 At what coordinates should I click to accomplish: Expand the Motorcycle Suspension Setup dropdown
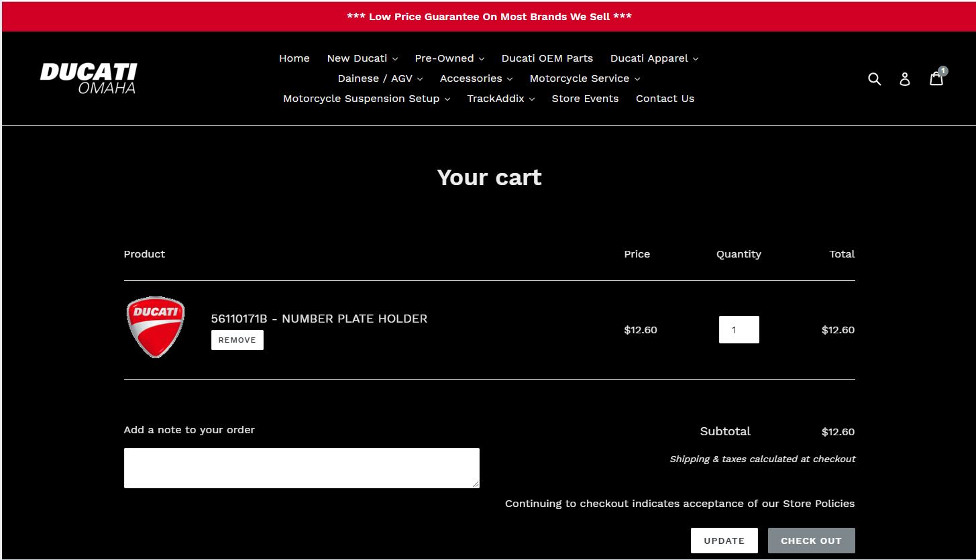tap(366, 99)
